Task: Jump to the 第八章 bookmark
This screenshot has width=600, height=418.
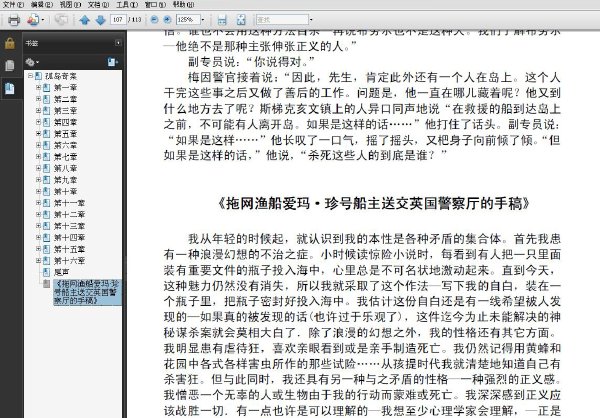Action: pyautogui.click(x=65, y=168)
